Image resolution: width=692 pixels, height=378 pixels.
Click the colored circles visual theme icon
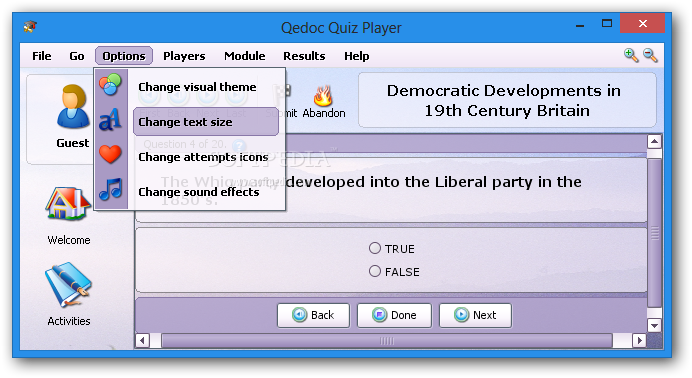click(110, 85)
